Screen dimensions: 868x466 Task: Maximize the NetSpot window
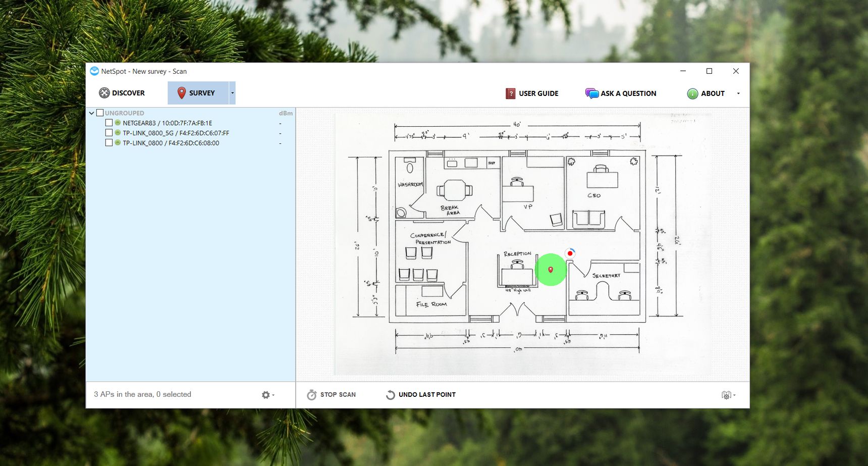click(x=709, y=71)
